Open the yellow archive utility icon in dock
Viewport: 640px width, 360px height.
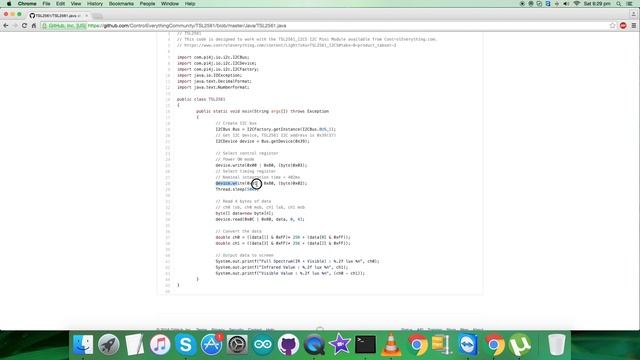pyautogui.click(x=442, y=345)
